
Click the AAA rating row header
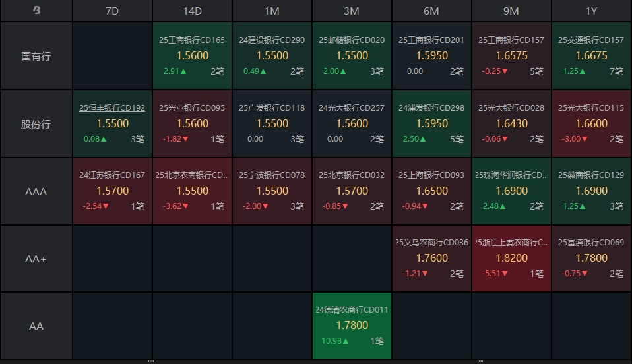[x=36, y=191]
